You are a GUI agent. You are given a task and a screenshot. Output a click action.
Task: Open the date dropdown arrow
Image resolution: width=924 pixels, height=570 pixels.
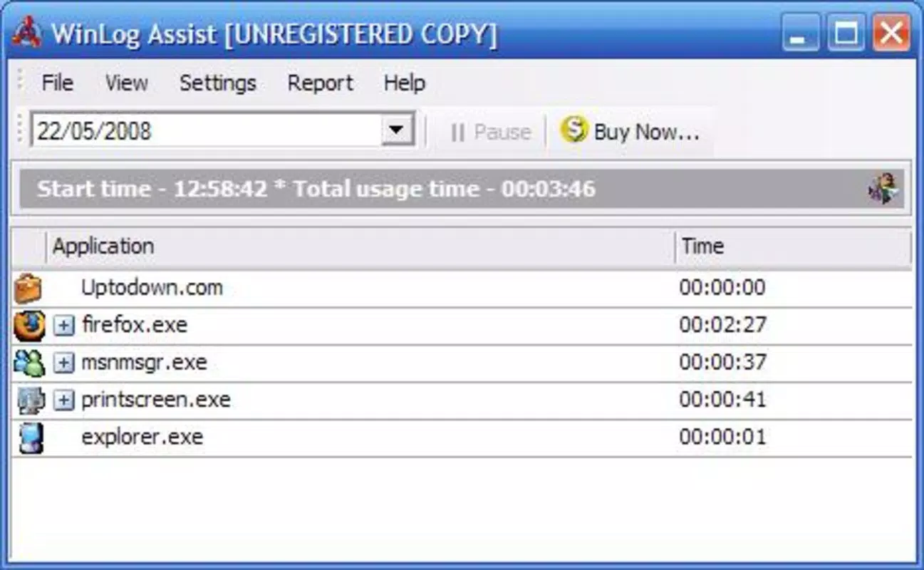point(396,130)
